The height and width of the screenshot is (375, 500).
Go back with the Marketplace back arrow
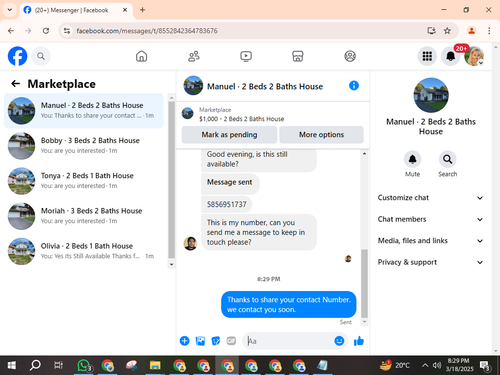tap(16, 84)
